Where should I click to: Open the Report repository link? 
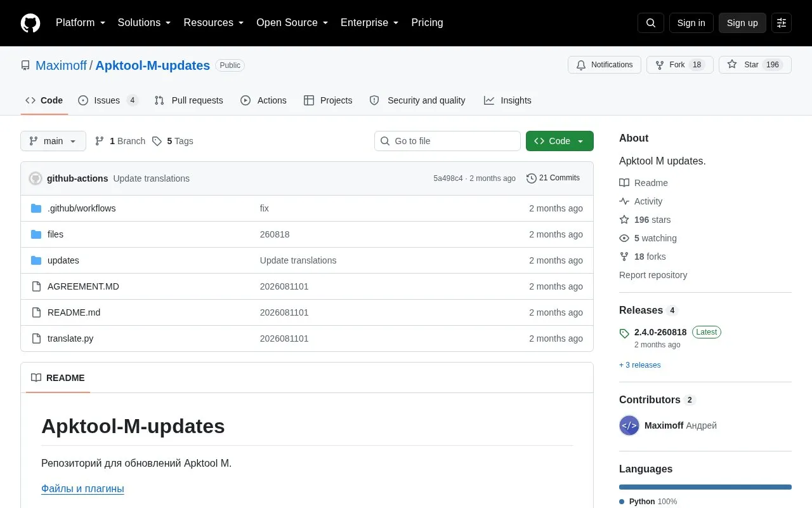[653, 275]
